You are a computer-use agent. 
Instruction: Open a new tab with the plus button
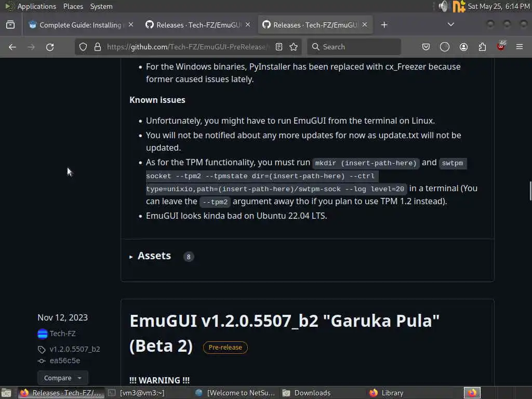pyautogui.click(x=384, y=25)
